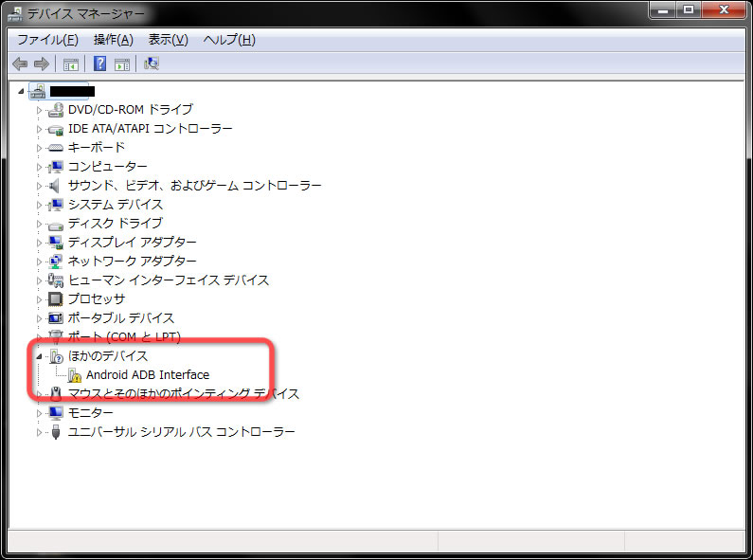Open the 表示(V) menu

tap(168, 40)
